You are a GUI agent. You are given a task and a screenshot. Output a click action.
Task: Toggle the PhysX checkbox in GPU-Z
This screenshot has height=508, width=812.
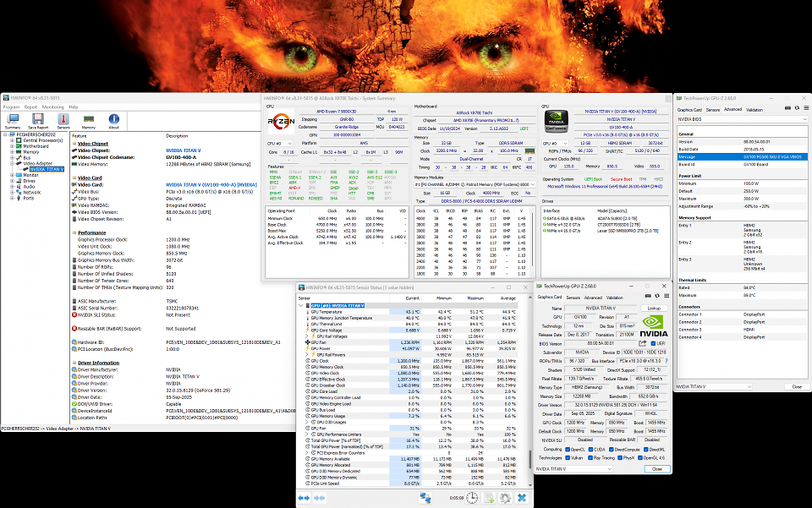click(619, 458)
